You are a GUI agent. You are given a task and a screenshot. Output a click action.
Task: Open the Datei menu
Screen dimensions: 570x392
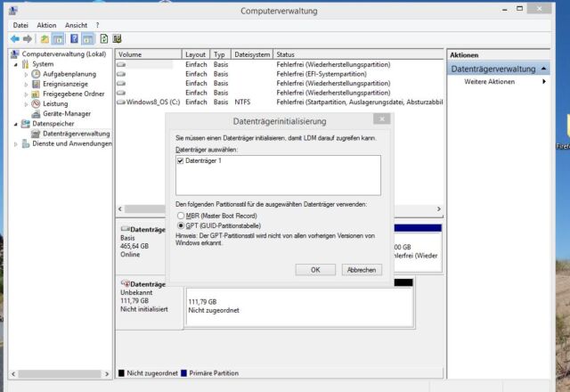click(20, 25)
